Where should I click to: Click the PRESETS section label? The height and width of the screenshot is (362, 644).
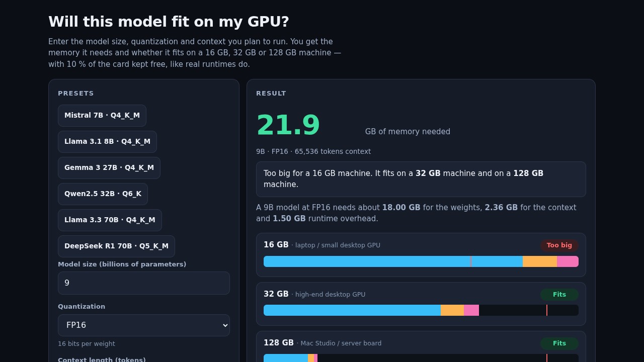coord(76,94)
